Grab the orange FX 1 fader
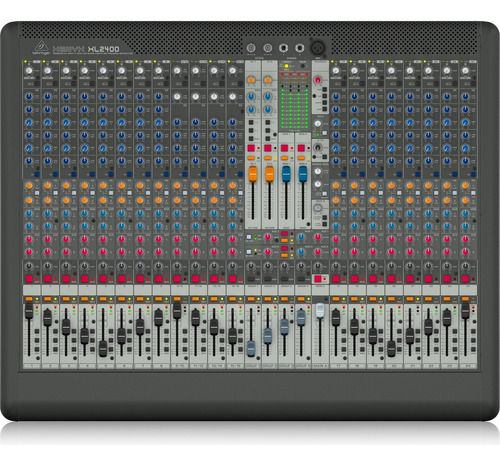Viewport: 500px width, 466px height. [x=253, y=174]
